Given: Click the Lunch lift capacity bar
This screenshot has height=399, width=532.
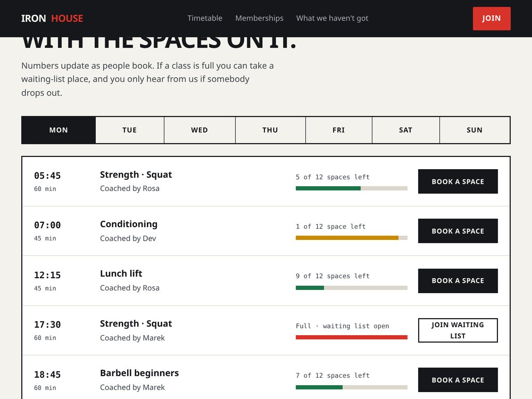Looking at the screenshot, I should coord(352,288).
